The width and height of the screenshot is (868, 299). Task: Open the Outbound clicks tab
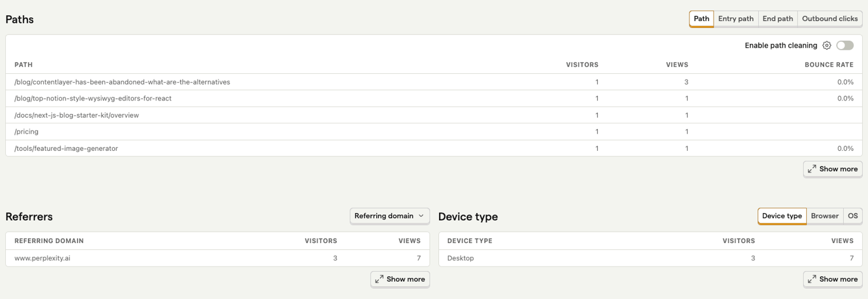(829, 19)
